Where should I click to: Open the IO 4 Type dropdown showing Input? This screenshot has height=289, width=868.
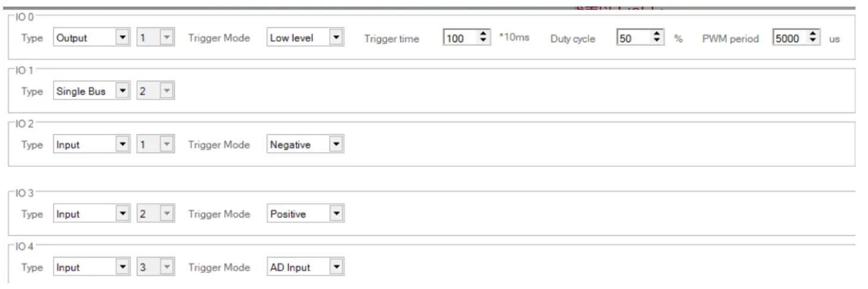(92, 268)
